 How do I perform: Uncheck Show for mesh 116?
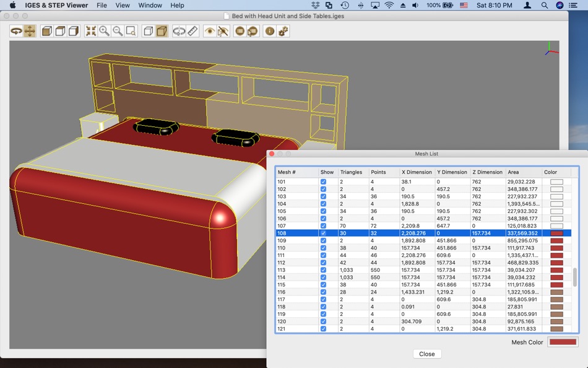coord(323,292)
